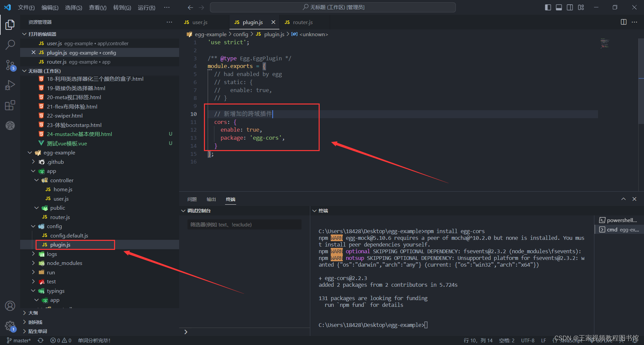Expand the node_modules folder

point(100,263)
